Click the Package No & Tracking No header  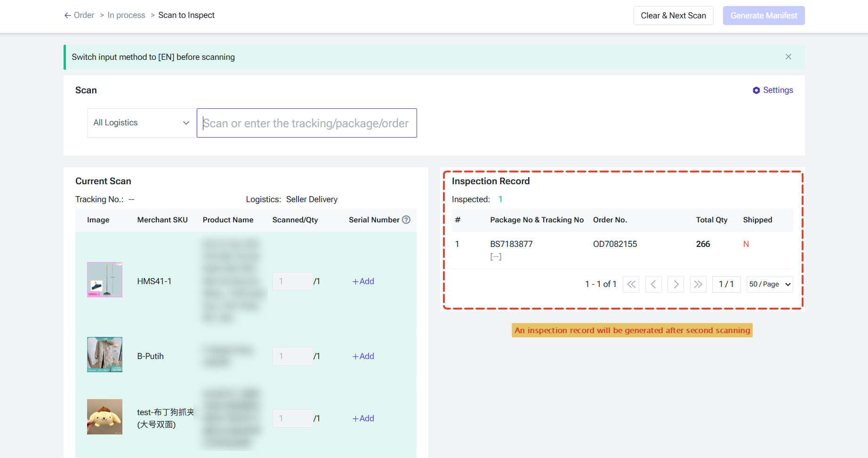537,220
